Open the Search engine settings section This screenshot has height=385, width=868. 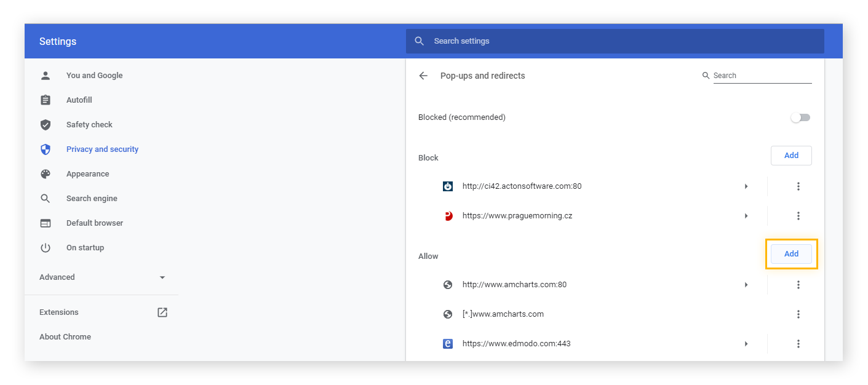click(x=92, y=198)
